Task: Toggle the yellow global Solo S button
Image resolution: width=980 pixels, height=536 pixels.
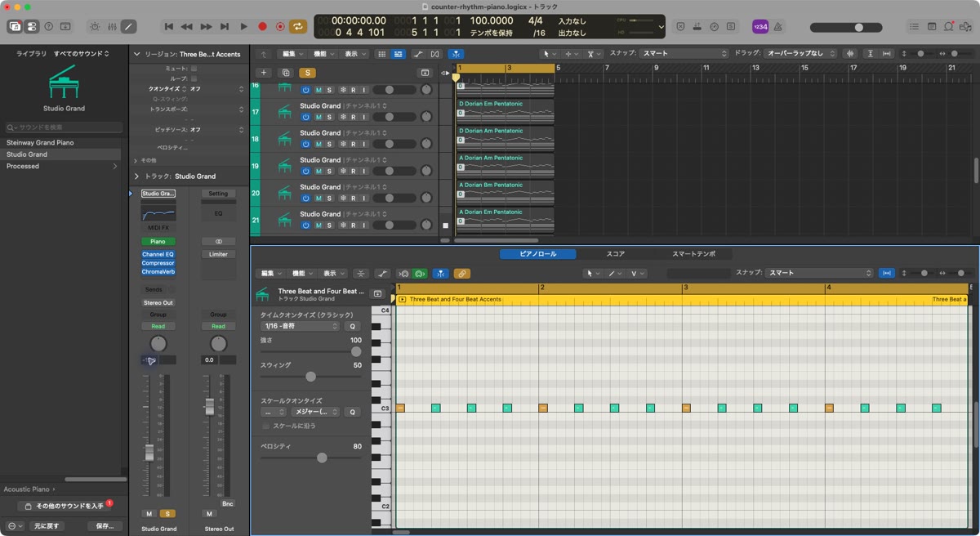Action: pos(307,73)
